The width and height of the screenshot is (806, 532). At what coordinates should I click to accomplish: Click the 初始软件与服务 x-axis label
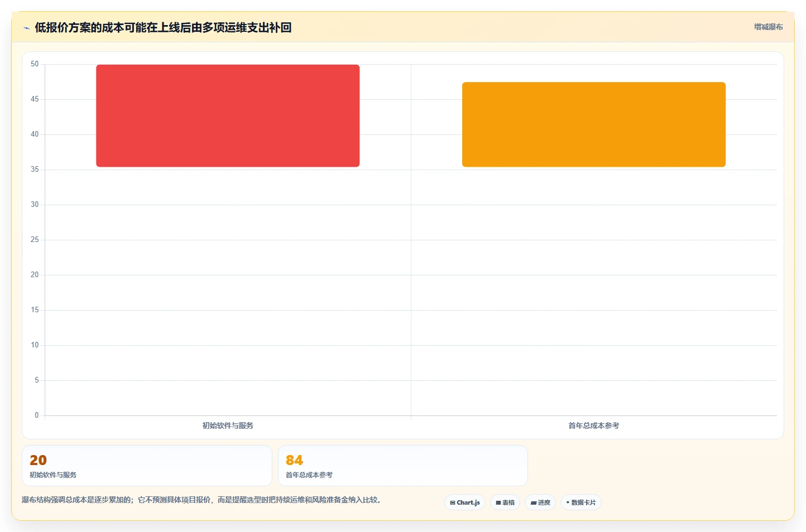pyautogui.click(x=228, y=425)
